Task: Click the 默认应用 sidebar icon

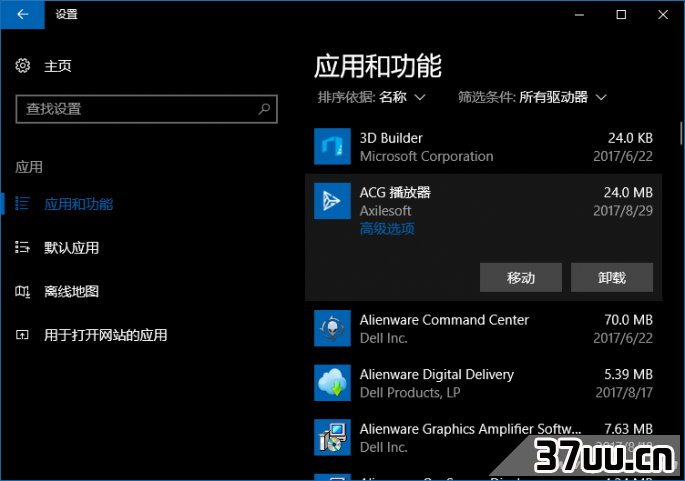Action: tap(22, 247)
